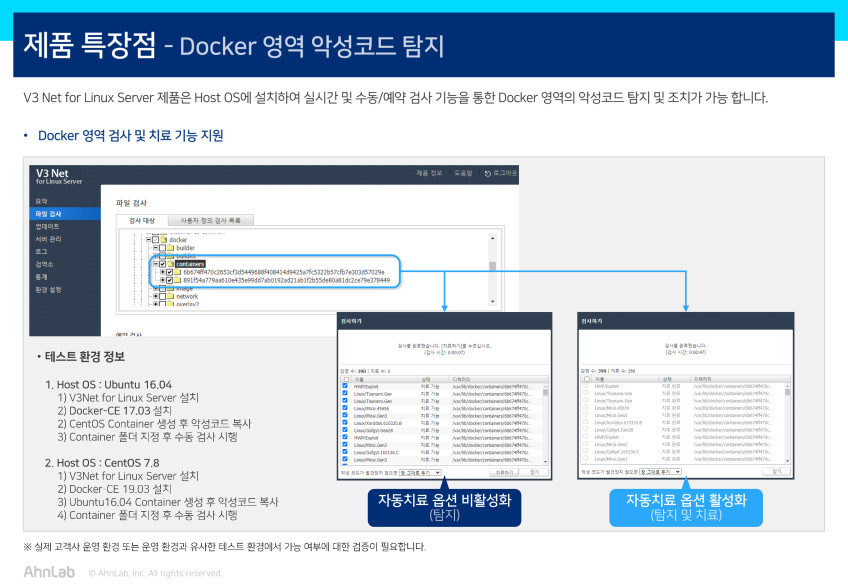Expand the 891f54a779aa container node
This screenshot has width=848, height=587.
162,280
